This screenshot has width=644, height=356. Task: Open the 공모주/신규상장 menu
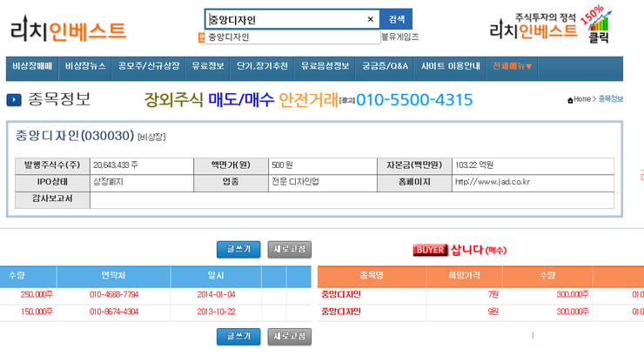click(149, 66)
